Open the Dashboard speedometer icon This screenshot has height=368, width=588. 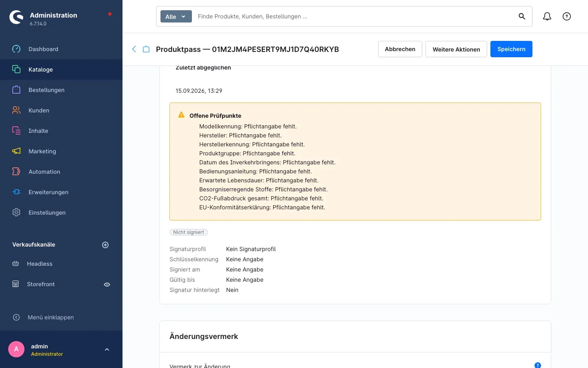[16, 49]
